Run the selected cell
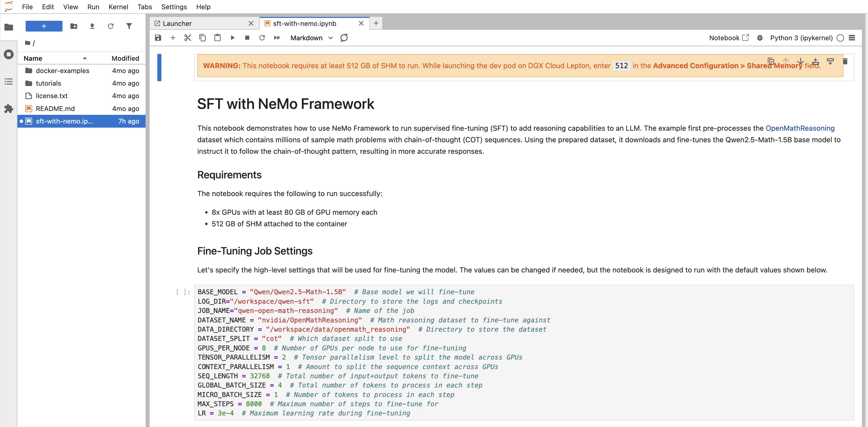 (x=233, y=38)
